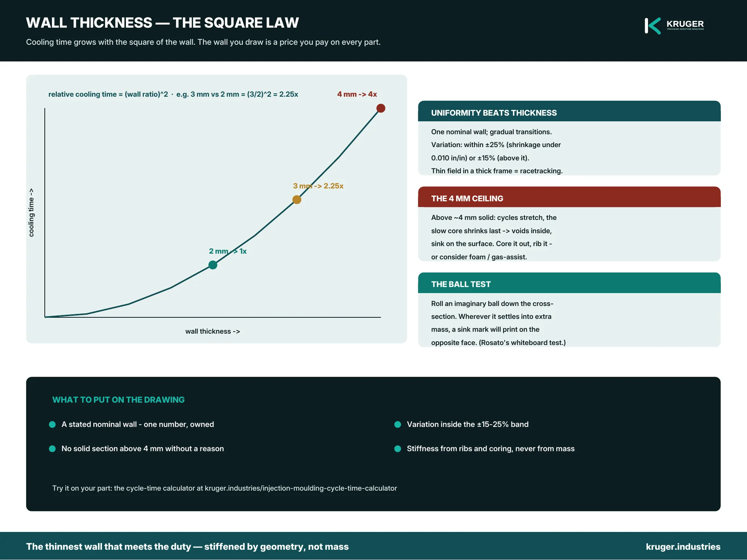Click the '2 mm -> 1x' chart label
This screenshot has width=747, height=560.
tap(228, 251)
